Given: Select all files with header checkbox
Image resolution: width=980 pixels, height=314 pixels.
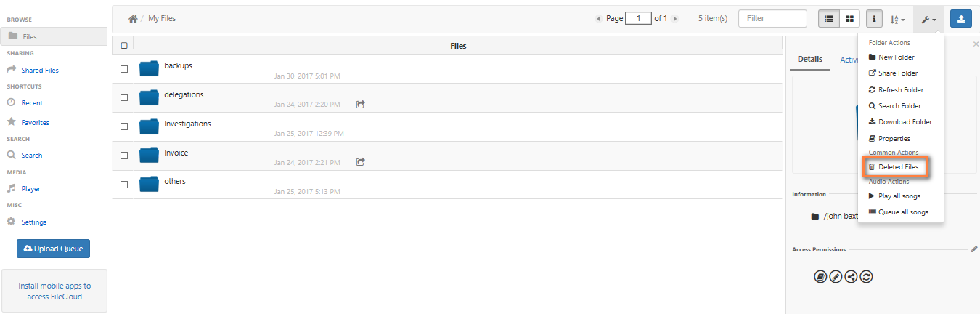Looking at the screenshot, I should pos(124,45).
